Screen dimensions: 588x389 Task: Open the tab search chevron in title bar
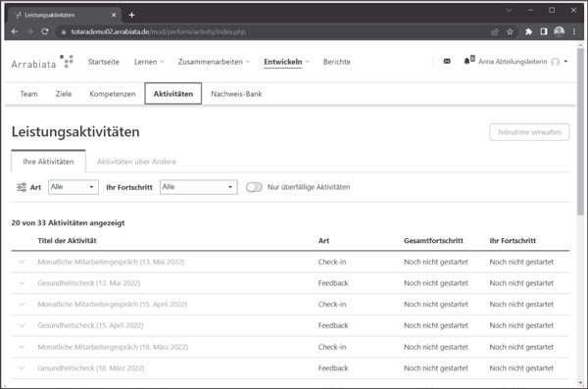509,10
